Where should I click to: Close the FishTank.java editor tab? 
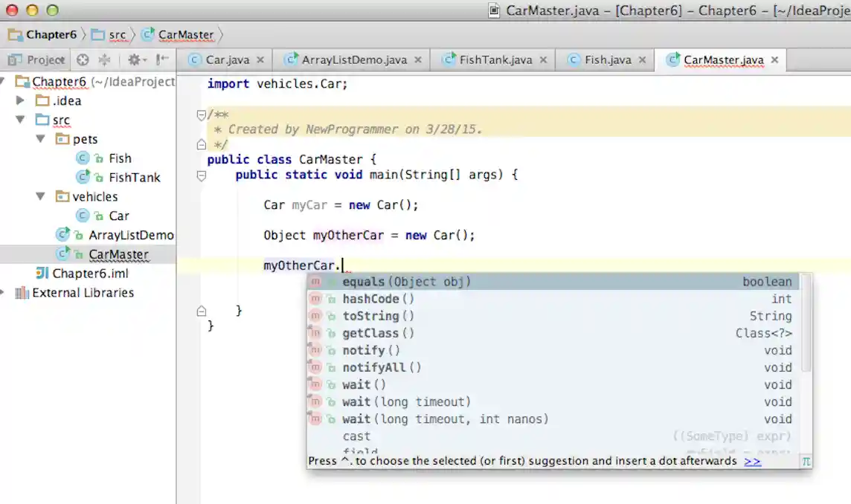coord(543,60)
